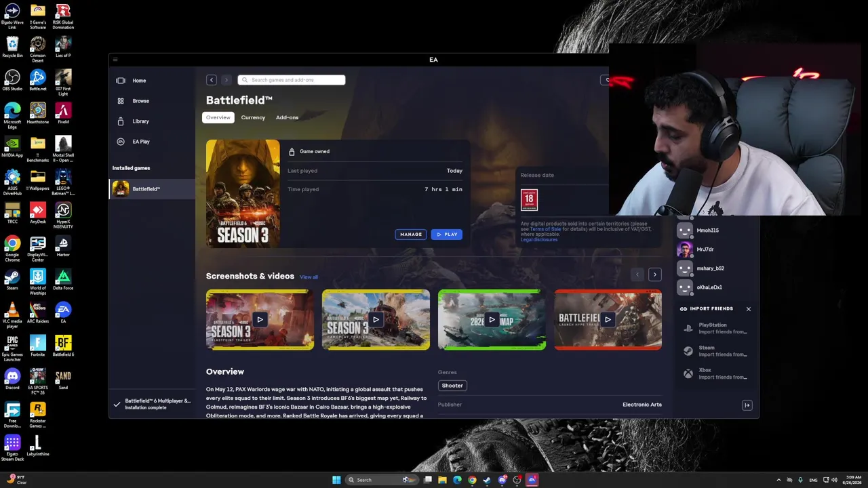Import friends from Steam

tap(715, 351)
